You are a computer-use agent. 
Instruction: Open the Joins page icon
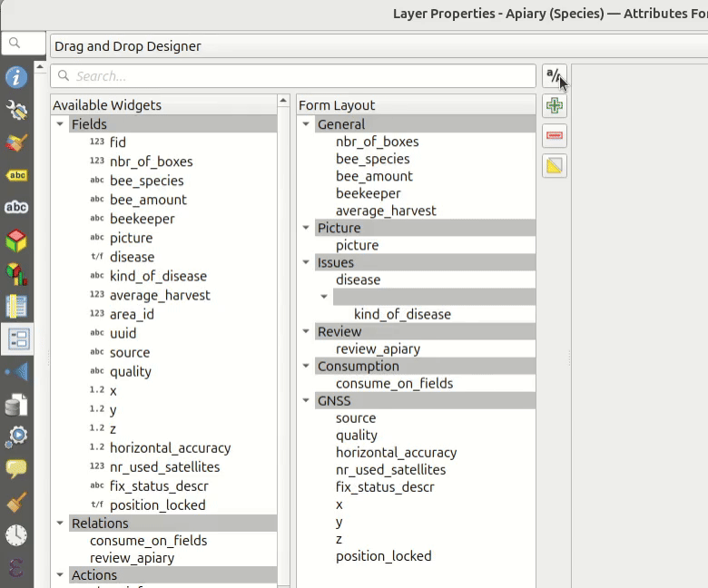tap(16, 371)
